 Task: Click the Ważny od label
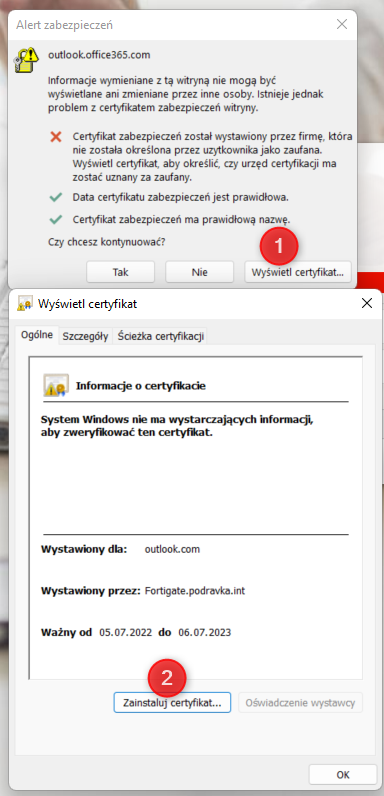(67, 633)
